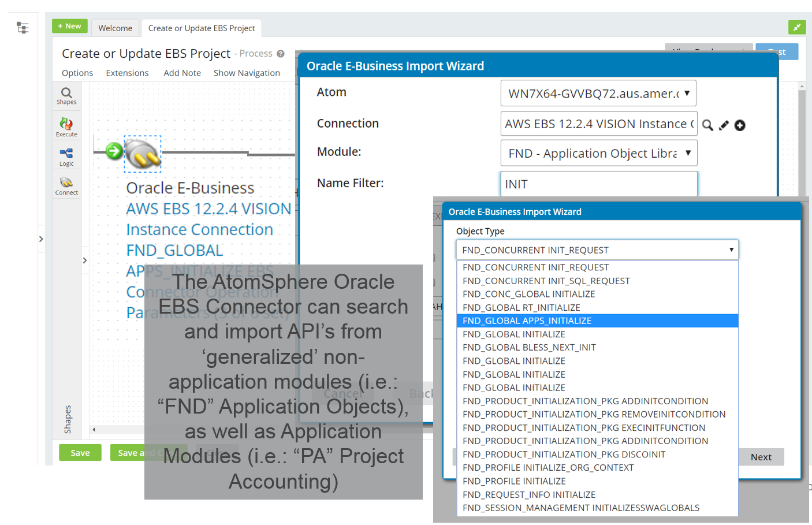This screenshot has width=812, height=525.
Task: Click the plus icon to create a new Connection
Action: (x=740, y=125)
